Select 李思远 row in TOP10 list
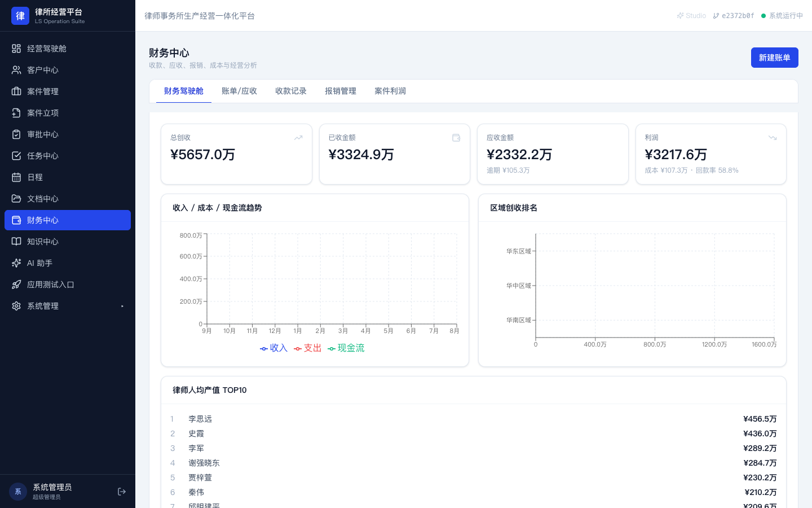 [x=474, y=419]
